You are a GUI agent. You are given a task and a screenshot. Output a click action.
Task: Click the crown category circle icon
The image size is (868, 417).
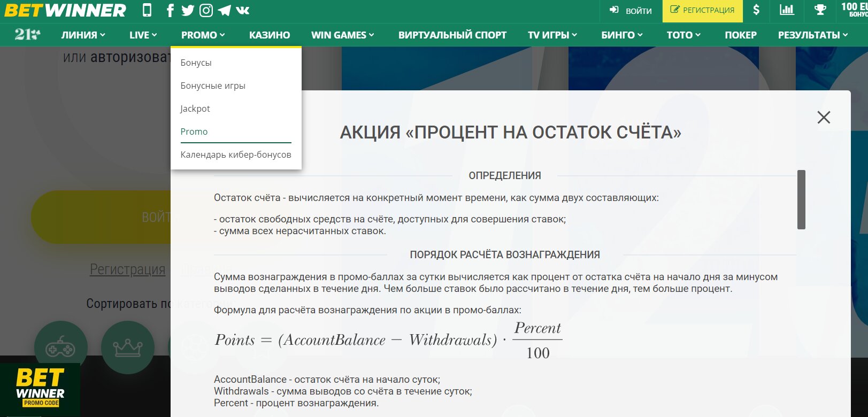click(x=127, y=347)
